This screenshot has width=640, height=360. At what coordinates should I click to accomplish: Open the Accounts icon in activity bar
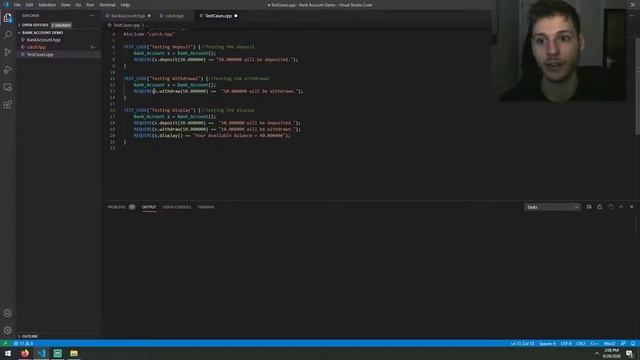(8, 313)
